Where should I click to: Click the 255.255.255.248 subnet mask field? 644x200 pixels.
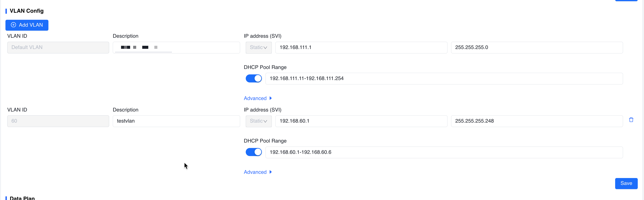[536, 121]
